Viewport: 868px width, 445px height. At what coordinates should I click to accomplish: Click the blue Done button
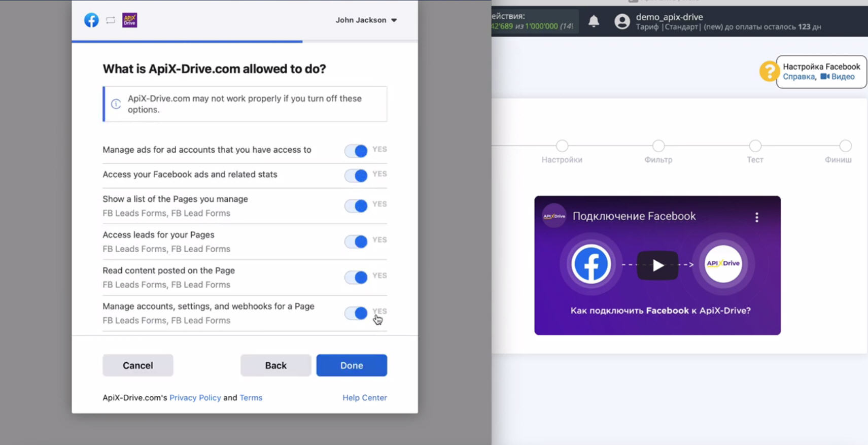[352, 365]
